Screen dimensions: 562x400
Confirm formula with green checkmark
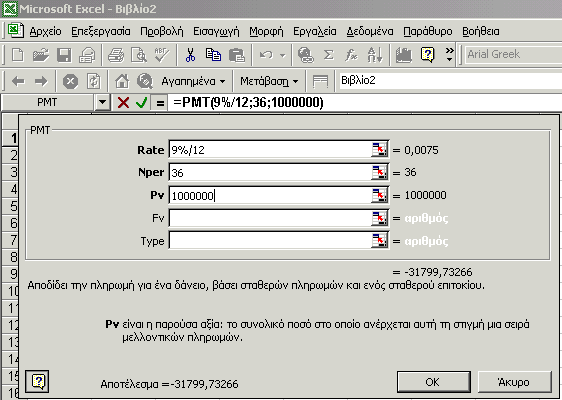pyautogui.click(x=142, y=103)
